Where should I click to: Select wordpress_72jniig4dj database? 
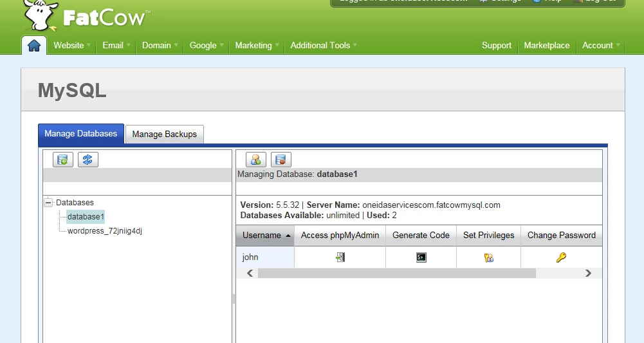pos(105,231)
